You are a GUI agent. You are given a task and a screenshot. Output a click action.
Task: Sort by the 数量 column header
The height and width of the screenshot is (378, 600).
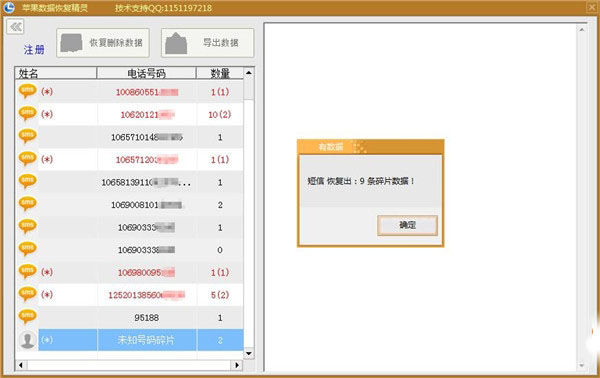[220, 73]
